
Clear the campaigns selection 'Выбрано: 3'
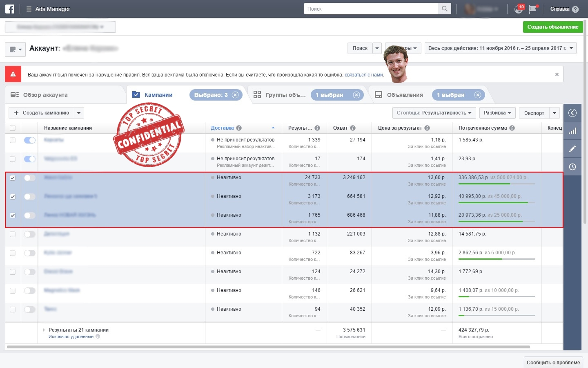235,95
